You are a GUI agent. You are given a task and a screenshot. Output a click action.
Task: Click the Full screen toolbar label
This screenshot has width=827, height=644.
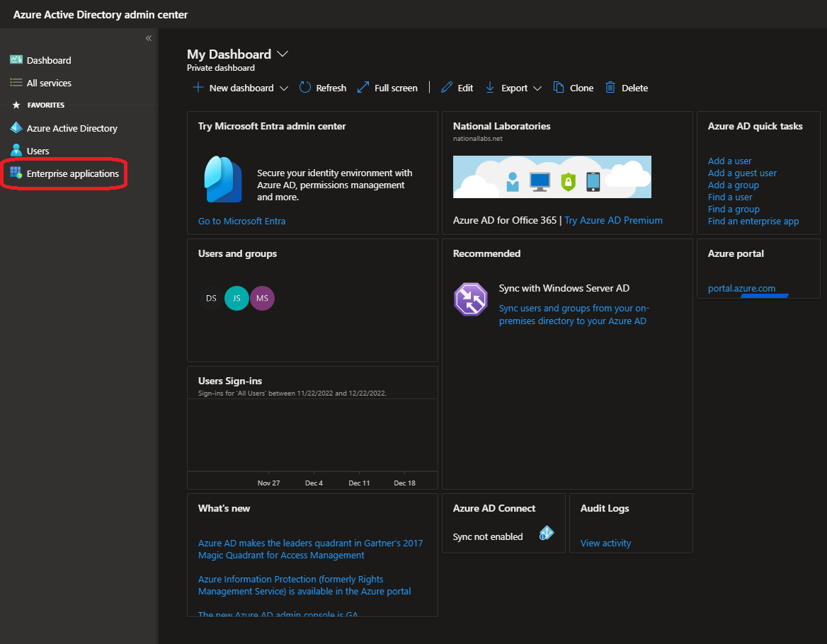click(x=396, y=88)
